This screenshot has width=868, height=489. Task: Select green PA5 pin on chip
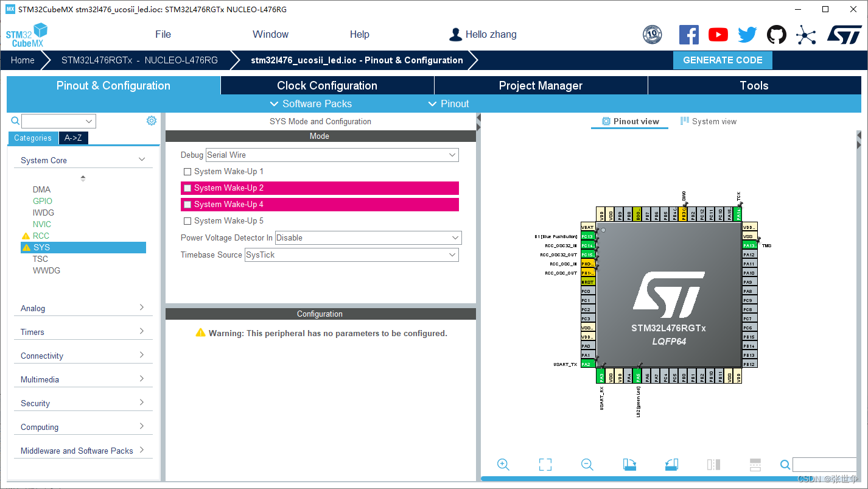click(x=638, y=376)
